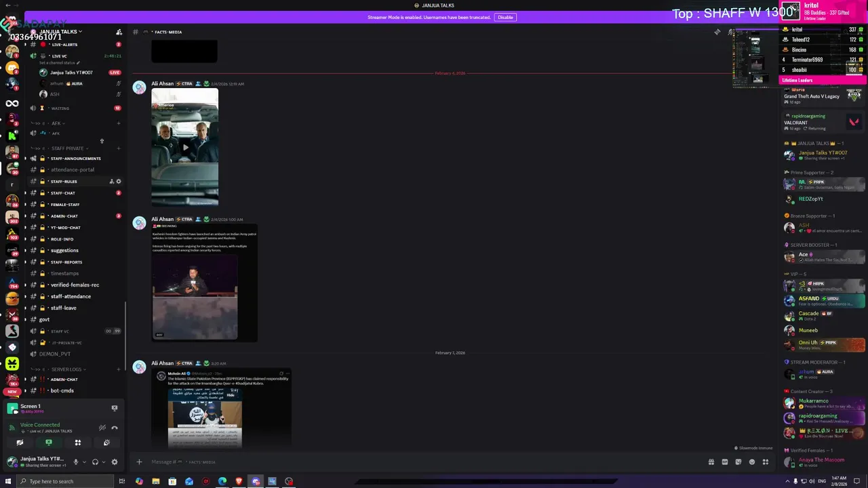Add a channel to STAFF PRIVATE category
Screen dimensions: 868x488
[x=119, y=148]
